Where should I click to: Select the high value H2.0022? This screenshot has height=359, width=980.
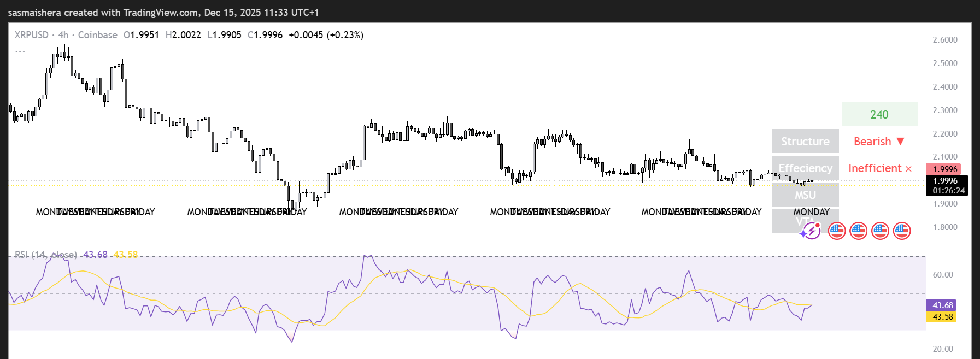click(183, 35)
